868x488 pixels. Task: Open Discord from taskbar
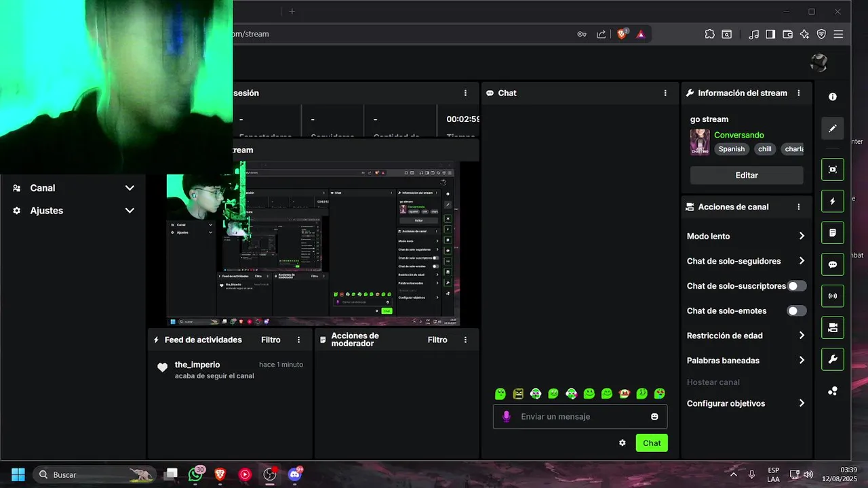tap(294, 474)
